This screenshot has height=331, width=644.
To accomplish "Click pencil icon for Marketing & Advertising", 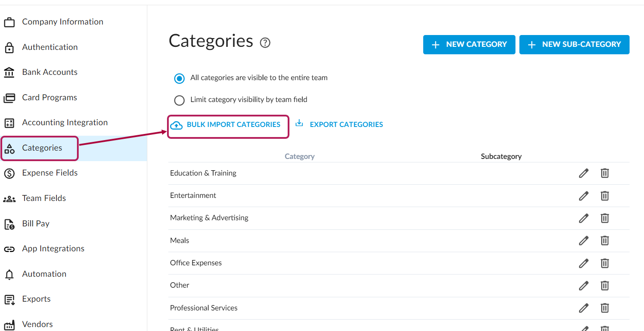I will click(583, 218).
